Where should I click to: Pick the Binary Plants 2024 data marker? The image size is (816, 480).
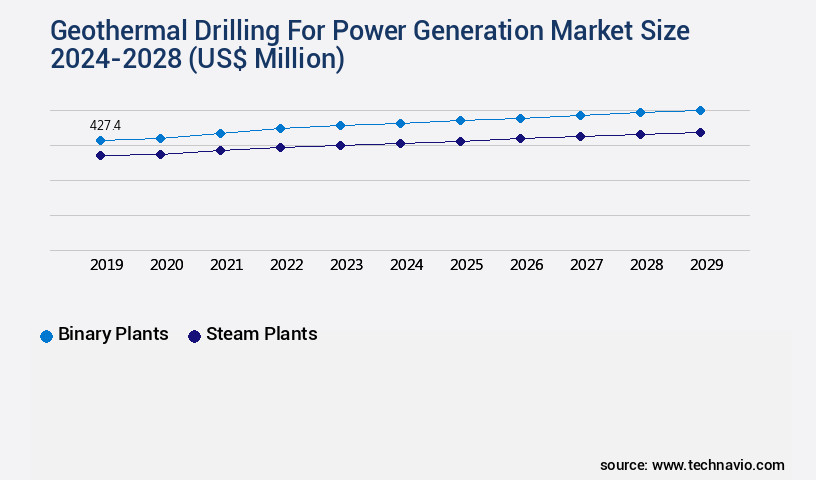pyautogui.click(x=400, y=123)
